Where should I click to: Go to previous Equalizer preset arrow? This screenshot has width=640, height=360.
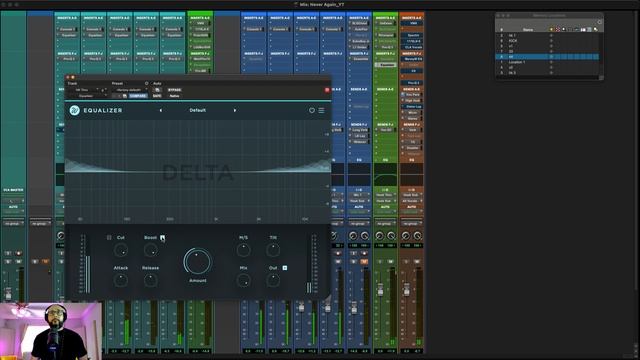coord(161,110)
